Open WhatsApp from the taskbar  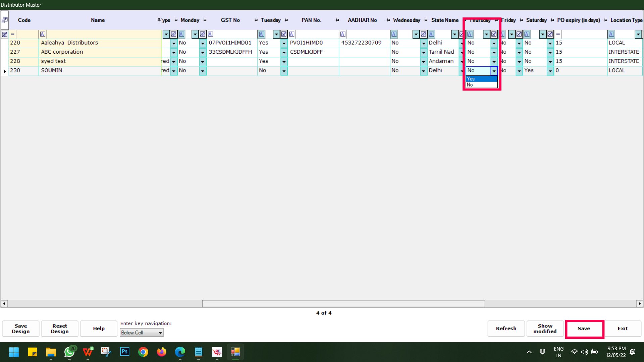[x=69, y=352]
